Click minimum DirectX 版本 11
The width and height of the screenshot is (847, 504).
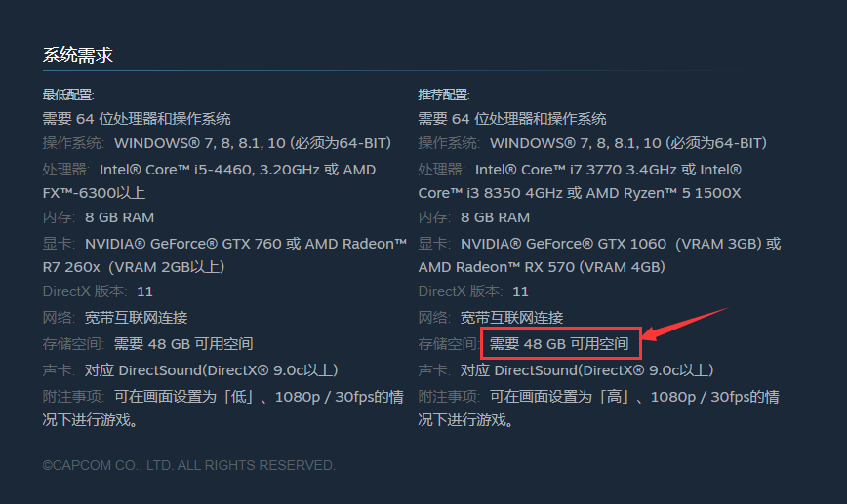98,291
